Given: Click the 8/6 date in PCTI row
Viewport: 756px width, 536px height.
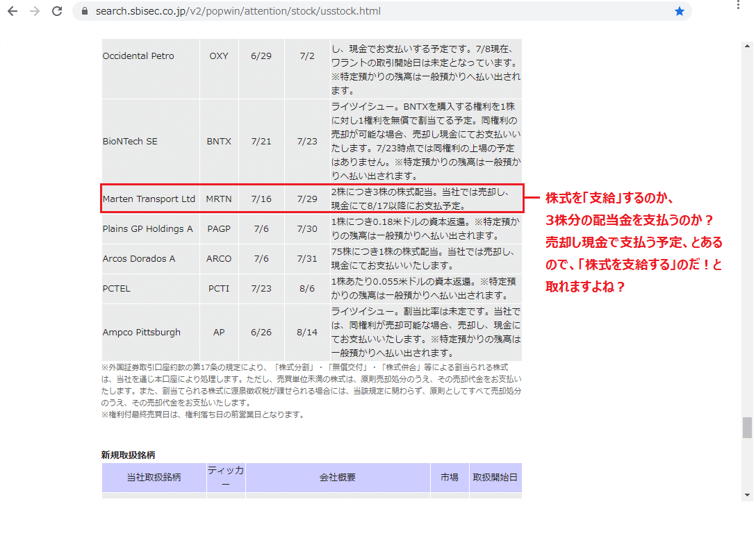Looking at the screenshot, I should 307,288.
